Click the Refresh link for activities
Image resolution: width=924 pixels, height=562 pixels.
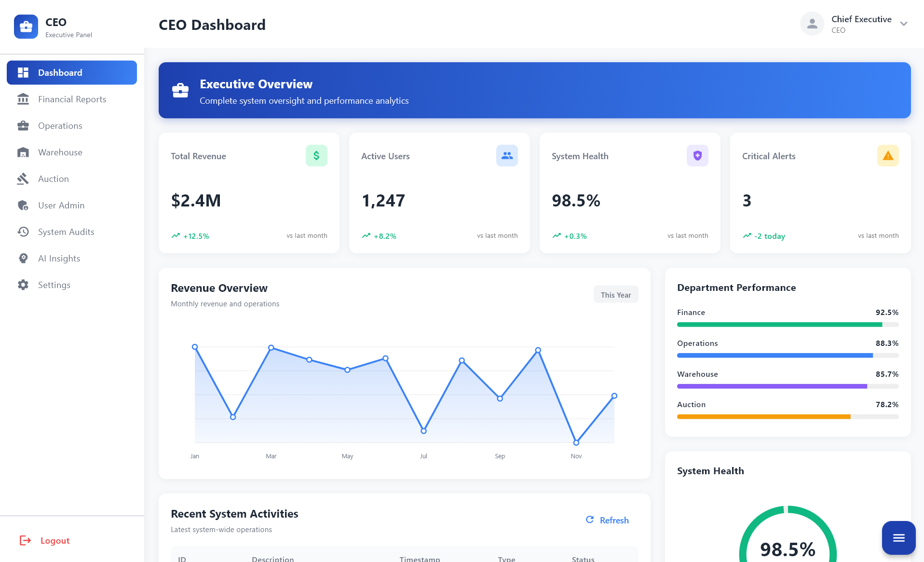[x=607, y=520]
